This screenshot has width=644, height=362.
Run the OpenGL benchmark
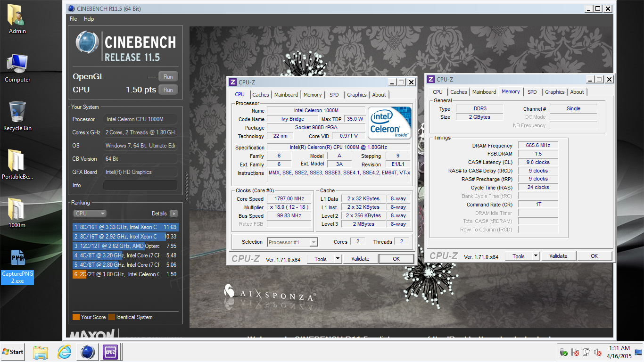168,76
